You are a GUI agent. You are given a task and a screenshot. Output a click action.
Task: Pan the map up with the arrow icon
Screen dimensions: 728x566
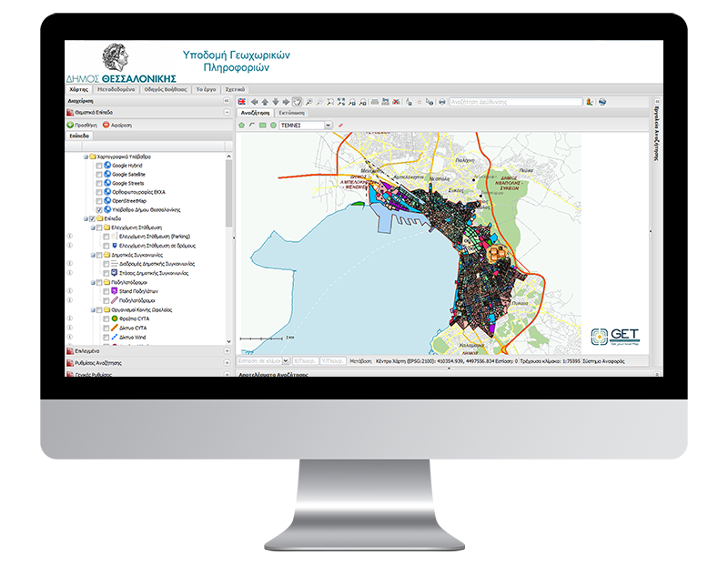pyautogui.click(x=265, y=102)
